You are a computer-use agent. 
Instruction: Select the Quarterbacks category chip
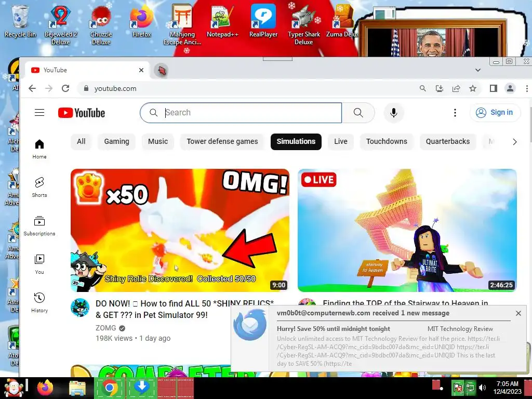(448, 141)
